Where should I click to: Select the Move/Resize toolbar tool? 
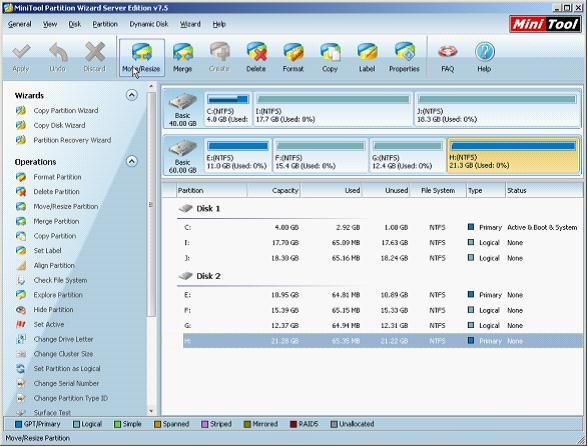(141, 57)
